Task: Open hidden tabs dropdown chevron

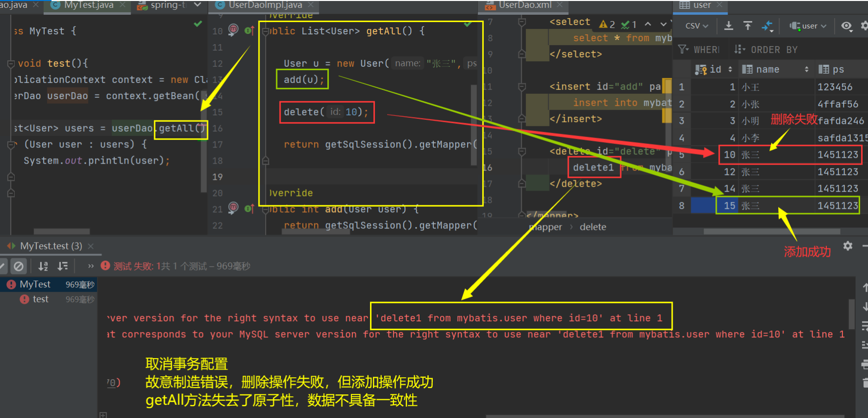Action: coord(198,5)
